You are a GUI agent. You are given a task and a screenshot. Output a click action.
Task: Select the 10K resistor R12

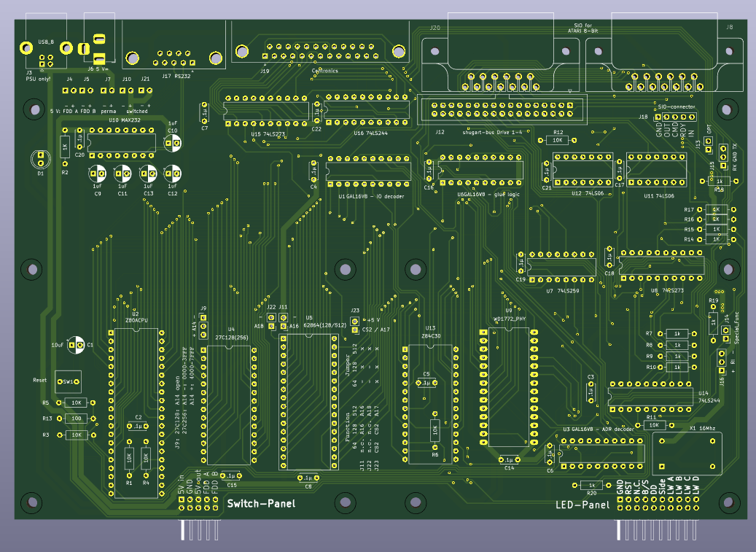[557, 139]
